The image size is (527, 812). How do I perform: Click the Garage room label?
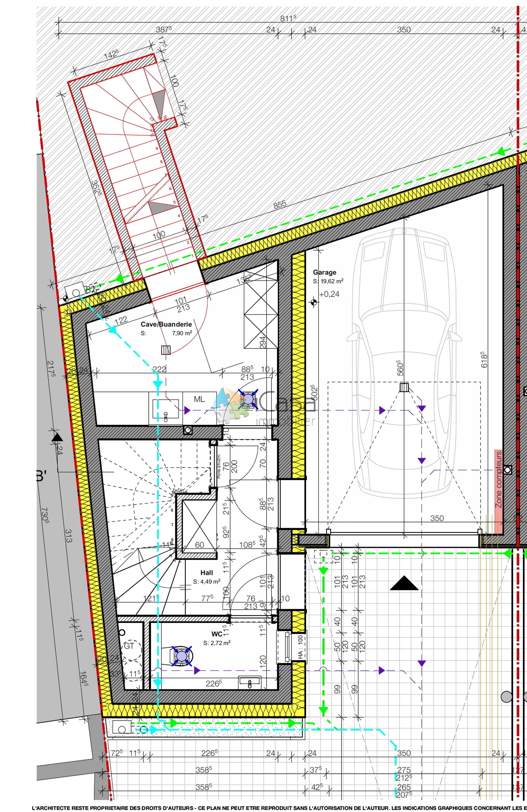point(324,272)
